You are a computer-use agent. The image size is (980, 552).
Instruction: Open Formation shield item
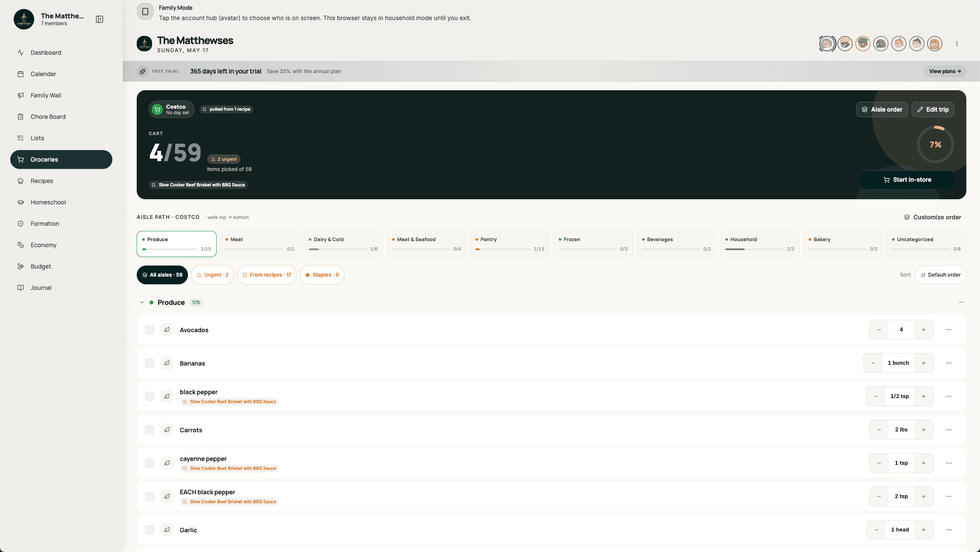[61, 224]
